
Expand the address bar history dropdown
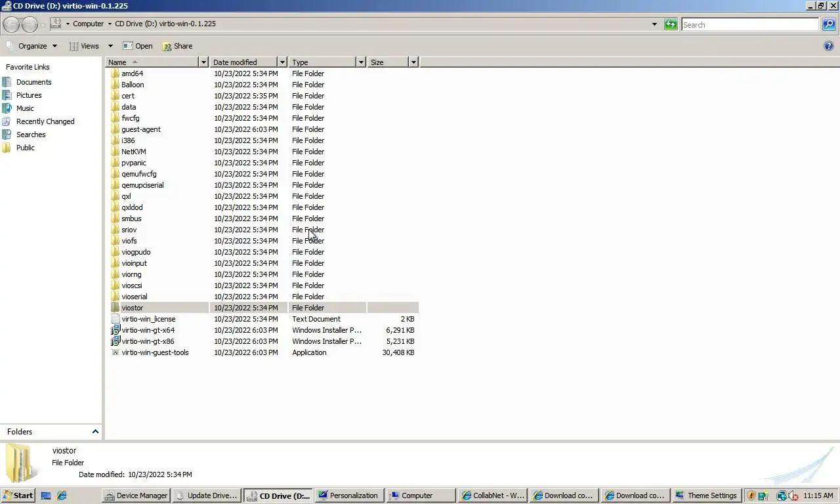pyautogui.click(x=654, y=24)
